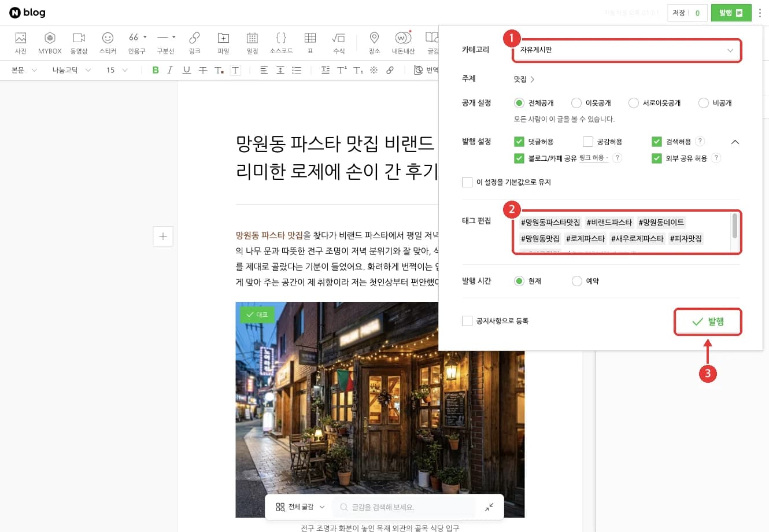Screen dimensions: 769x532
Task: Open the 자유게시판 category dropdown
Action: click(x=627, y=50)
